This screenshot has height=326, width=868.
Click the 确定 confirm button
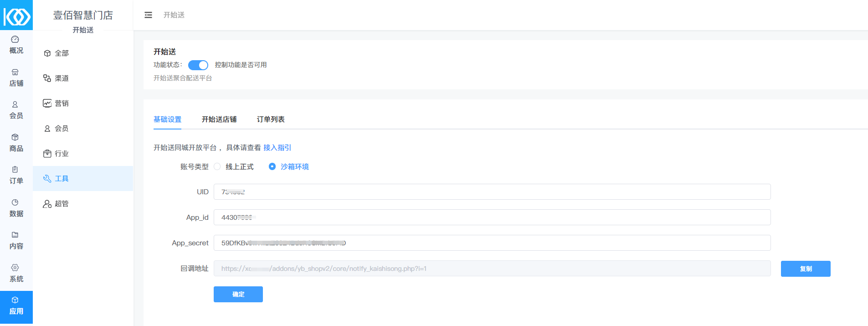click(x=238, y=295)
